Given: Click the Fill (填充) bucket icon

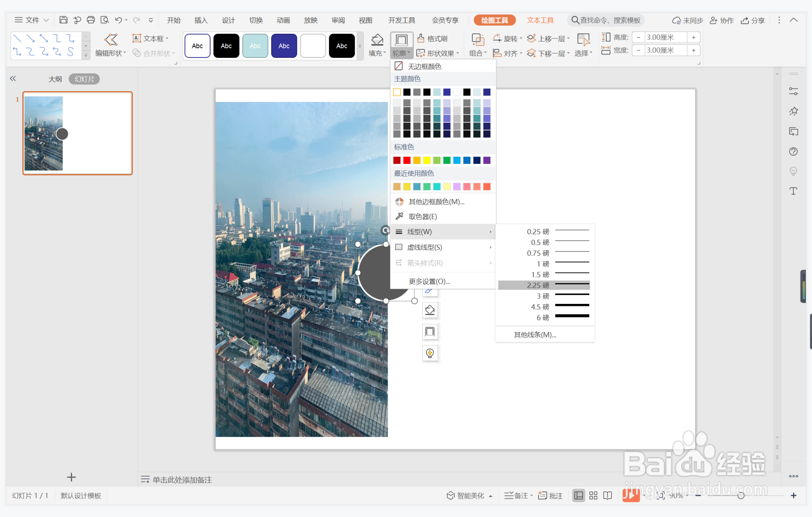Looking at the screenshot, I should point(377,40).
